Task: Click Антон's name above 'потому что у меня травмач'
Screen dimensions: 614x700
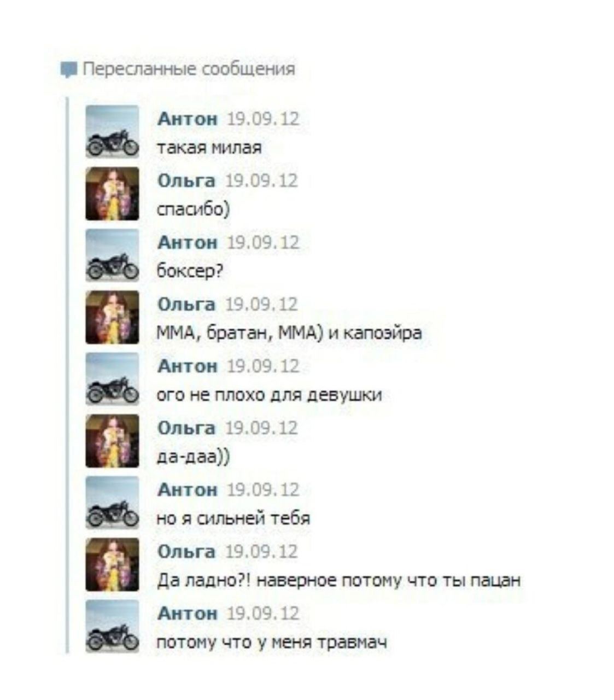Action: pos(188,613)
